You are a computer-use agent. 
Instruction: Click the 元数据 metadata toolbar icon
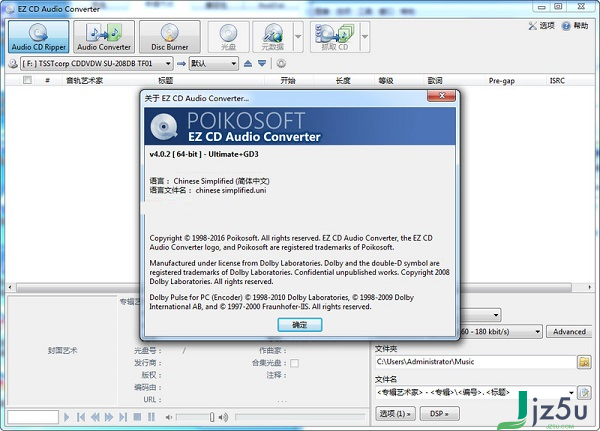273,37
